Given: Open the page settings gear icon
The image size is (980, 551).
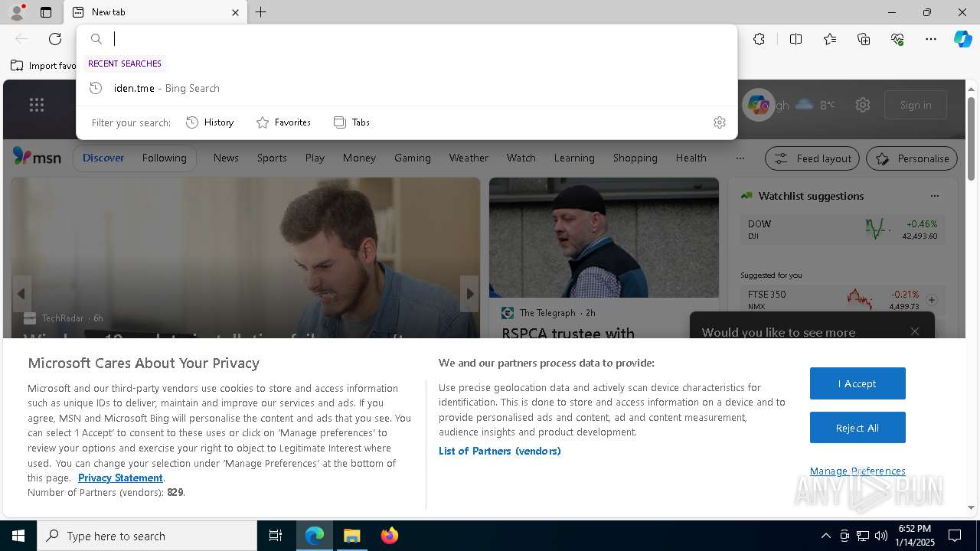Looking at the screenshot, I should coord(863,105).
